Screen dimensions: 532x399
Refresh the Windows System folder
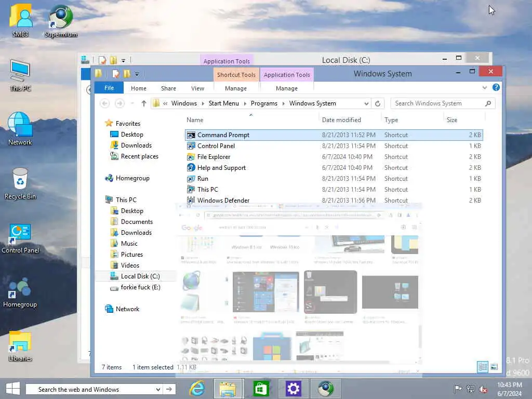[x=378, y=103]
